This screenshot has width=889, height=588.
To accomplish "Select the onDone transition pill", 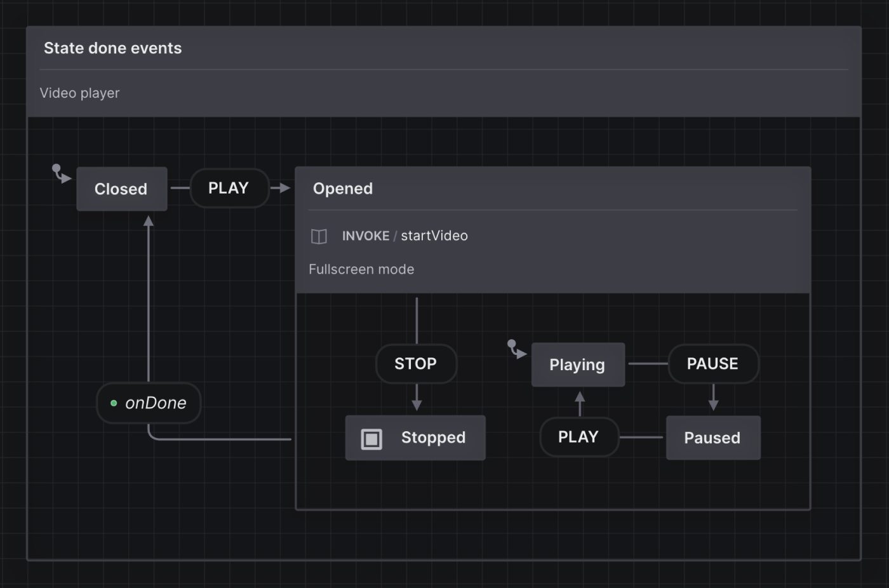I will click(x=148, y=403).
